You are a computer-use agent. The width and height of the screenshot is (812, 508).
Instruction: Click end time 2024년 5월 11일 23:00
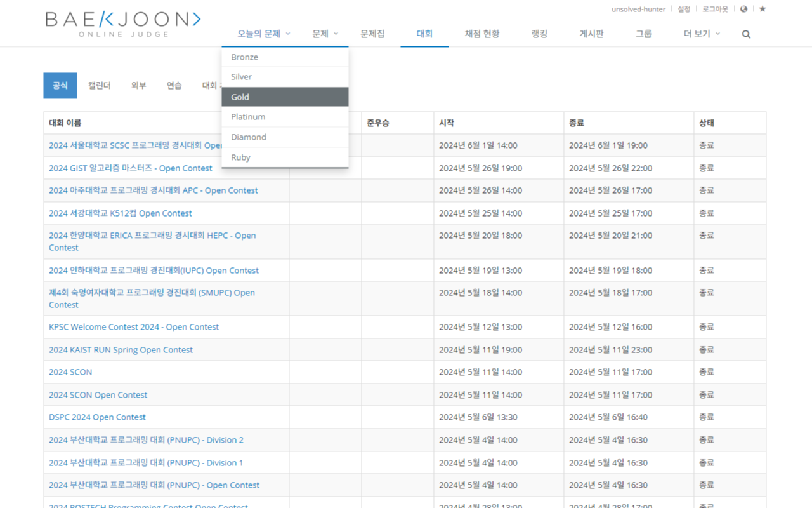[x=611, y=350]
